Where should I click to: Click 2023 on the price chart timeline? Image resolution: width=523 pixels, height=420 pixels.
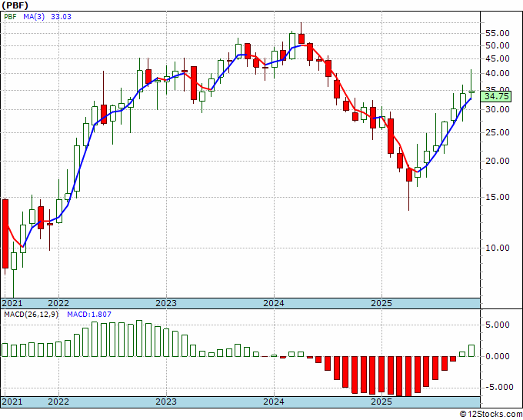[166, 303]
